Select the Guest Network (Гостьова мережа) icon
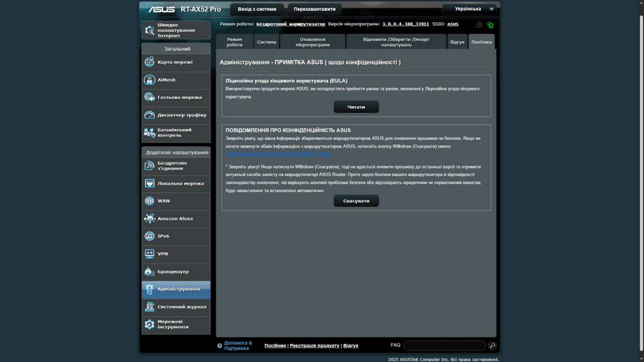Screen dimensions: 644x362 pyautogui.click(x=149, y=97)
